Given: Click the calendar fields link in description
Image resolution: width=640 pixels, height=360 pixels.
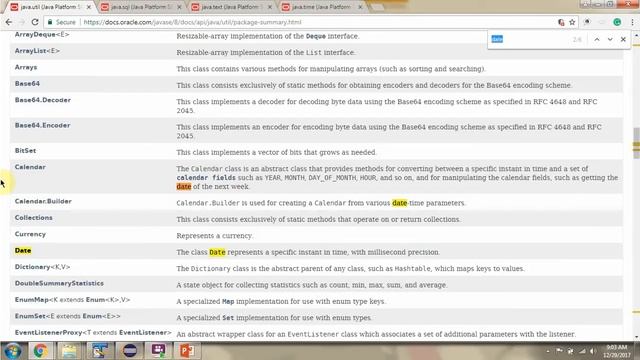Looking at the screenshot, I should click(206, 178).
